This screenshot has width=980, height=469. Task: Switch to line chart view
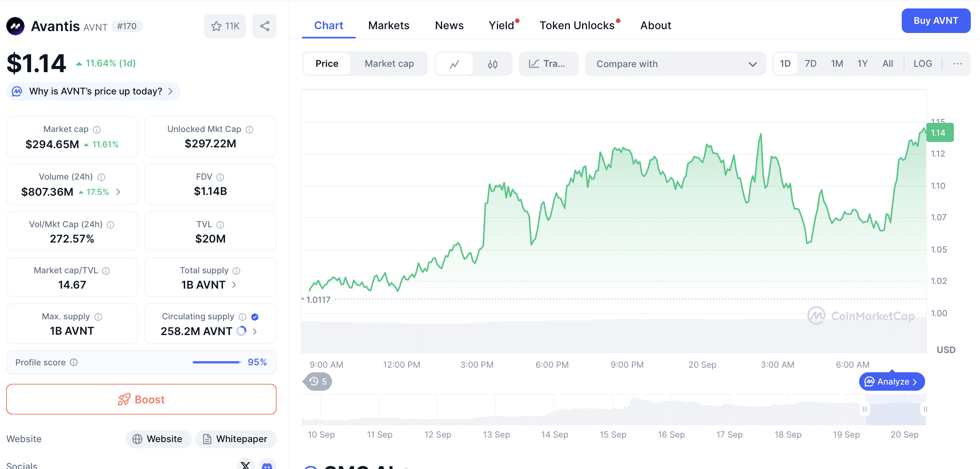(454, 64)
